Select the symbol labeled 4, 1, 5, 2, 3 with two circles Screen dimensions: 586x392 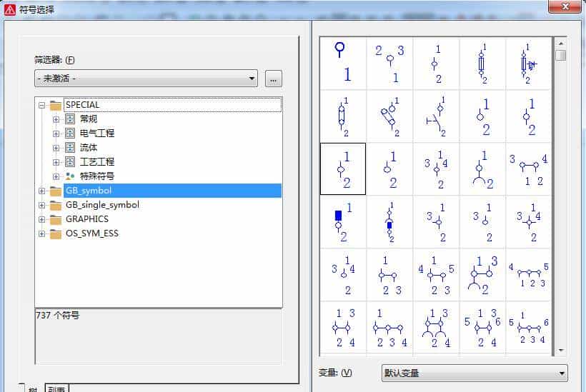tap(436, 275)
